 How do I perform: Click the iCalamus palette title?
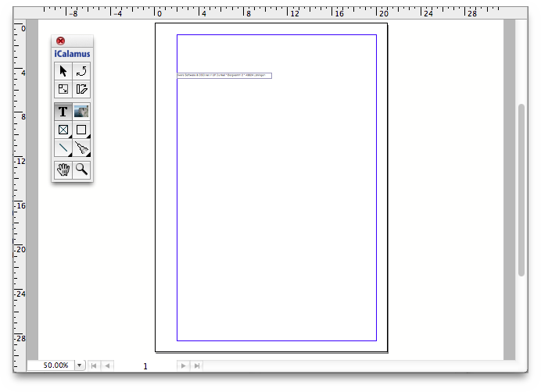coord(72,54)
